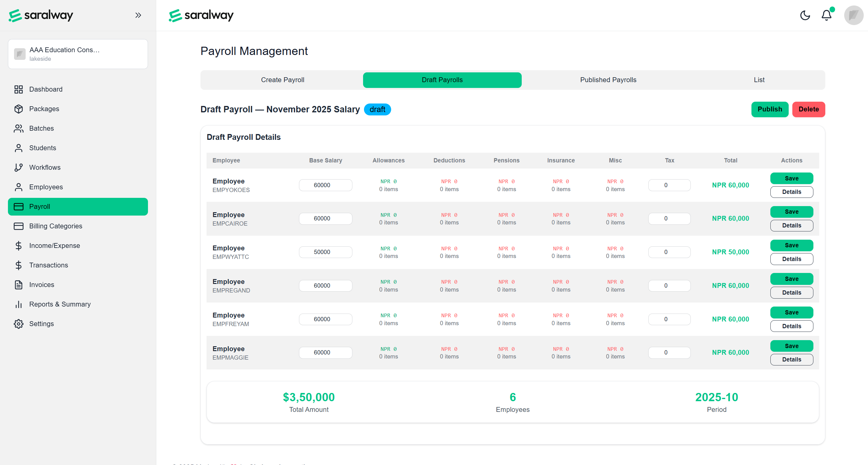Click the base salary field for EMPWYATTC
The image size is (868, 465).
[x=325, y=252]
